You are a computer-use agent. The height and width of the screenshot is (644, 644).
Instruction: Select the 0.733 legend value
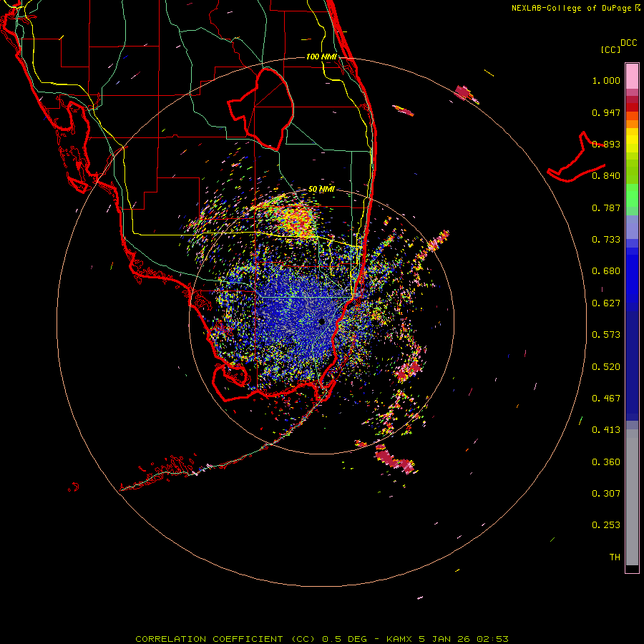pos(606,240)
